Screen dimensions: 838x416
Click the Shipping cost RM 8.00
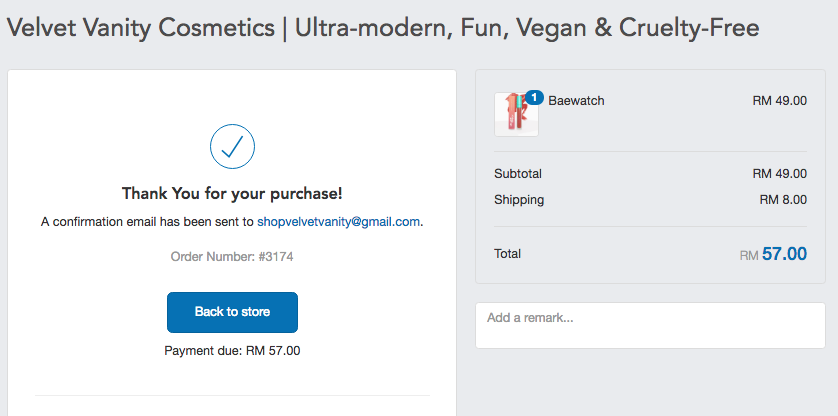pos(783,200)
